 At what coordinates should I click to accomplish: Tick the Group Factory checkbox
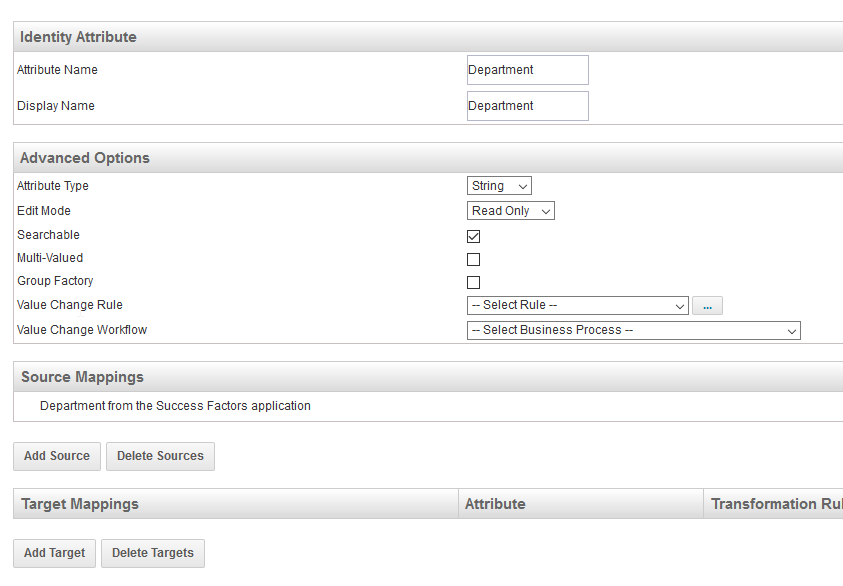[x=474, y=282]
